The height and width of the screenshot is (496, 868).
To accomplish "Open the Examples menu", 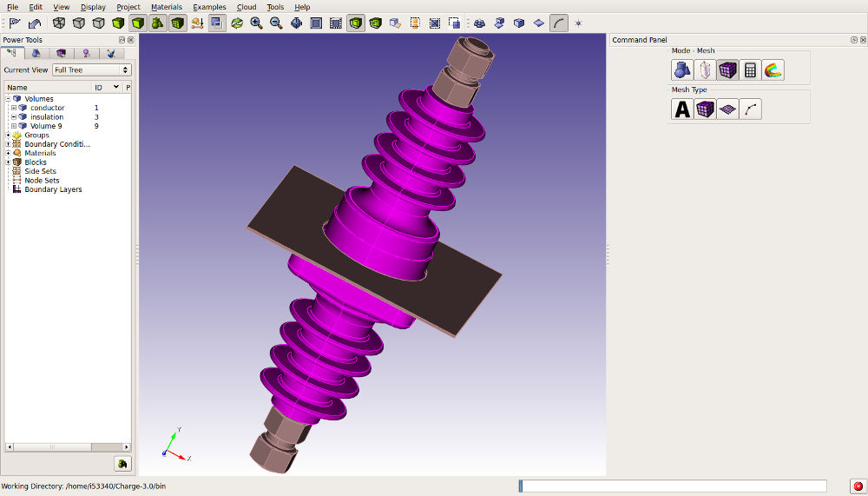I will click(209, 7).
